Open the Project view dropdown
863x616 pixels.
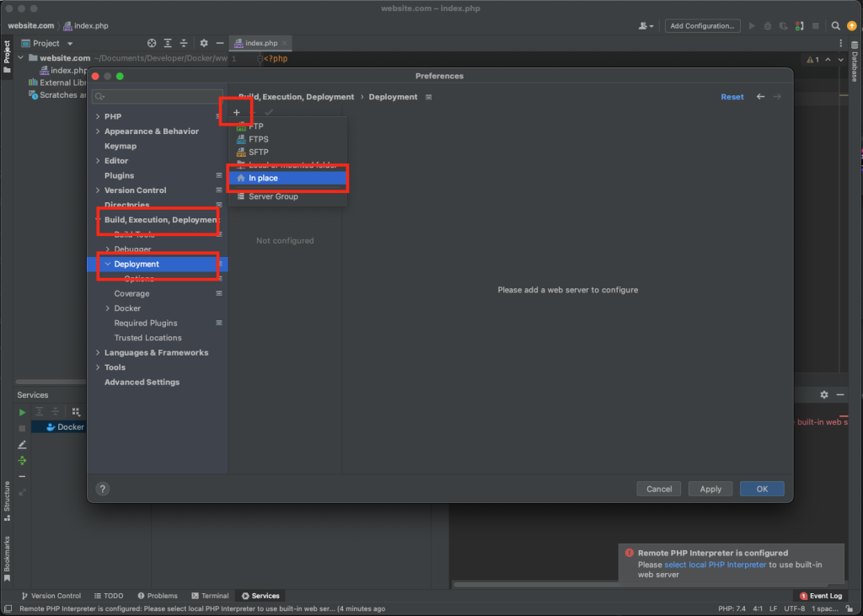(x=70, y=44)
